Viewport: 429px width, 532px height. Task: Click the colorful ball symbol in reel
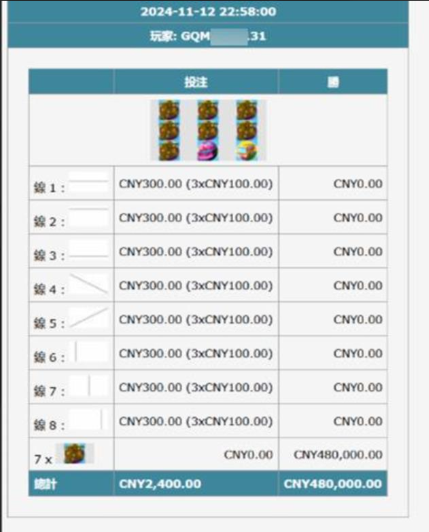[x=246, y=151]
